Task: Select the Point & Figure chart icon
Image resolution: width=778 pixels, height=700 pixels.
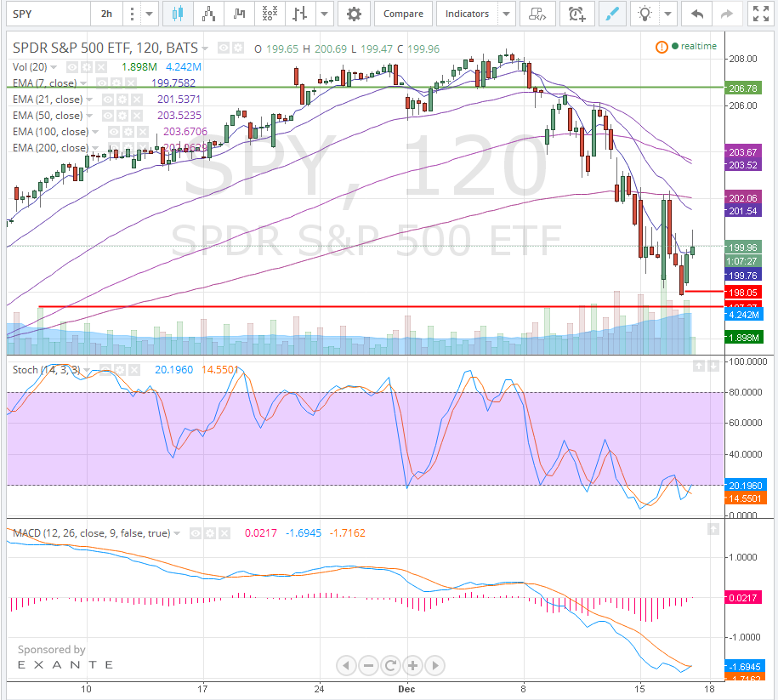Action: [x=270, y=14]
